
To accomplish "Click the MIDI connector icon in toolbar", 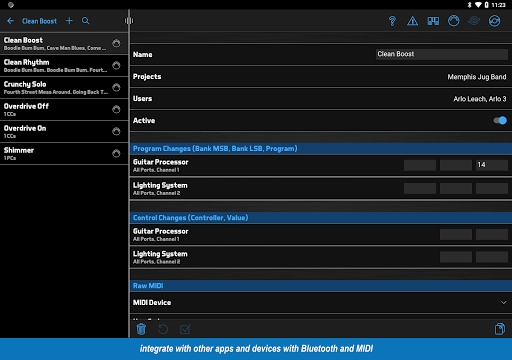I will [x=453, y=21].
